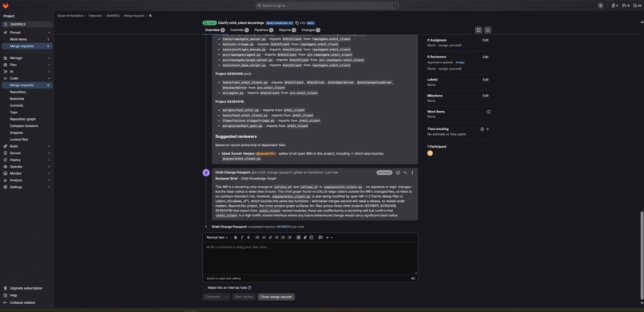Click the sidebar toggle icon beside the bell
Image resolution: width=644 pixels, height=312 pixels.
tap(479, 30)
